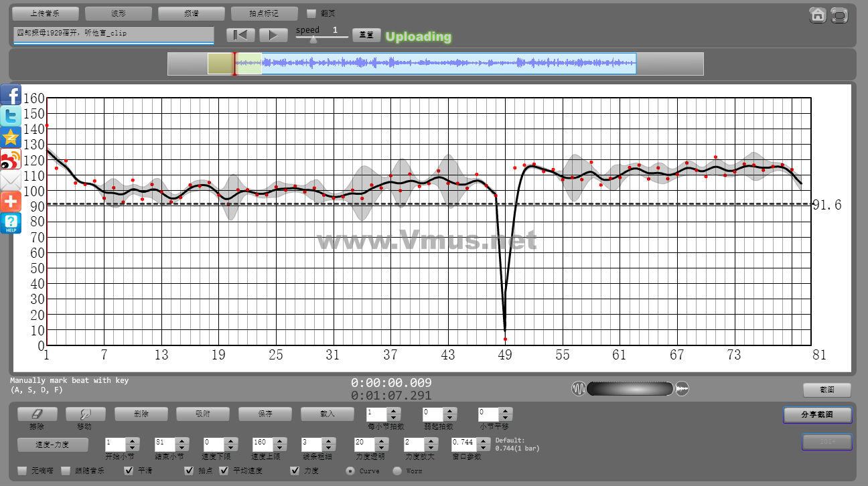Click the blue waveform overview strip

point(448,64)
